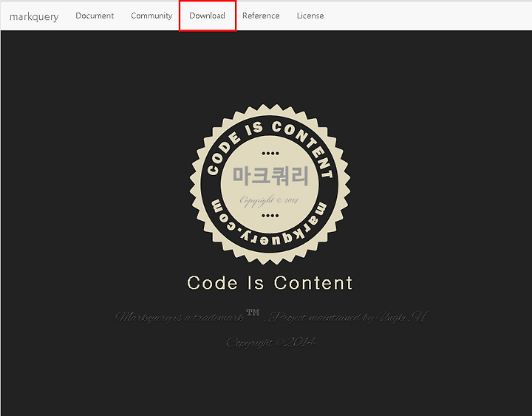The width and height of the screenshot is (532, 416).
Task: Open the Download page in navbar
Action: (208, 16)
